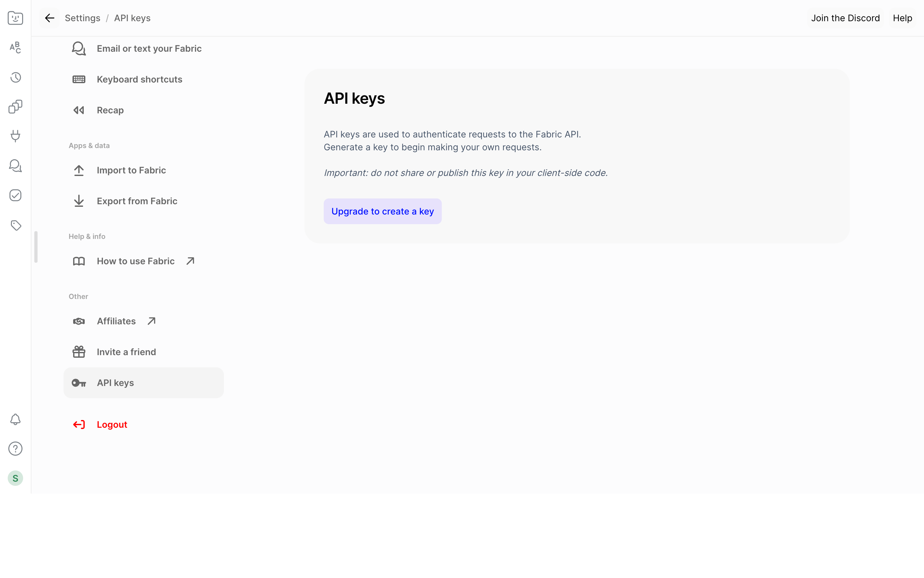924x578 pixels.
Task: Open the stacked spaces icon
Action: [15, 107]
